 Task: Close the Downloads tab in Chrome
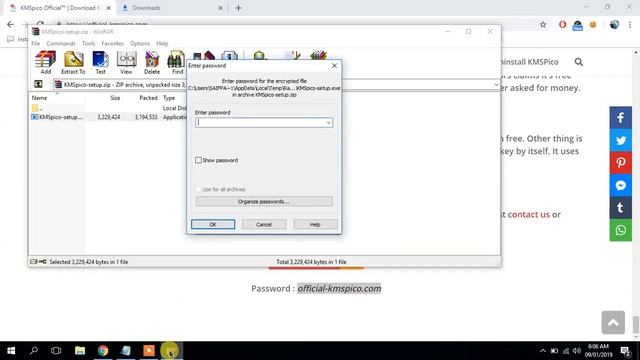pyautogui.click(x=220, y=8)
